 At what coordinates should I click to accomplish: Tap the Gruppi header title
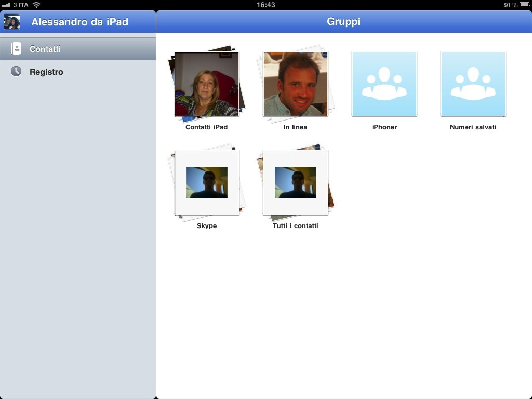coord(343,21)
